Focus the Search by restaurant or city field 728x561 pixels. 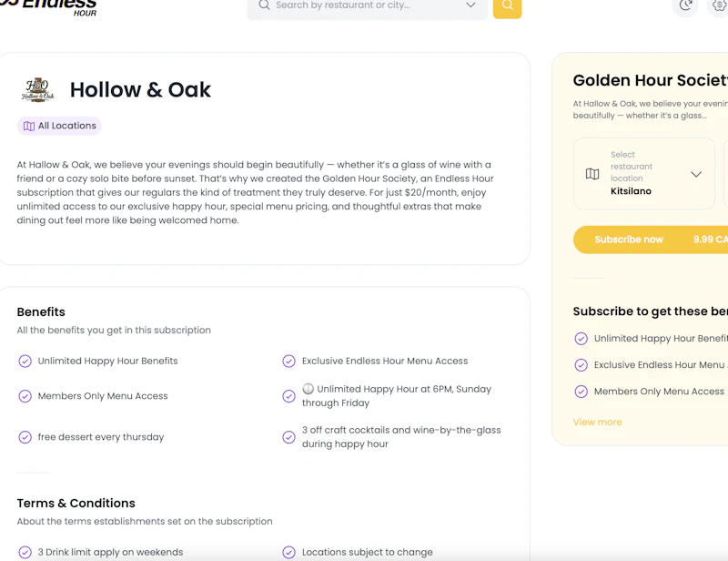click(x=368, y=6)
